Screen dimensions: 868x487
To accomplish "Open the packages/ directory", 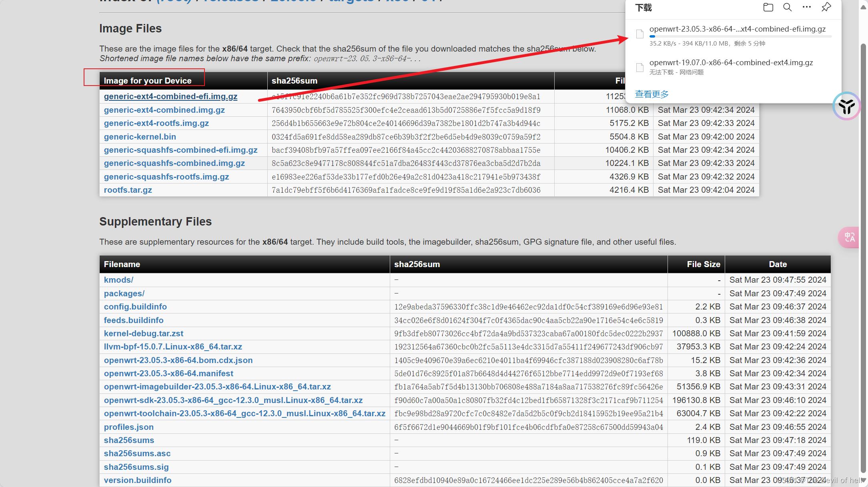I will [x=124, y=293].
